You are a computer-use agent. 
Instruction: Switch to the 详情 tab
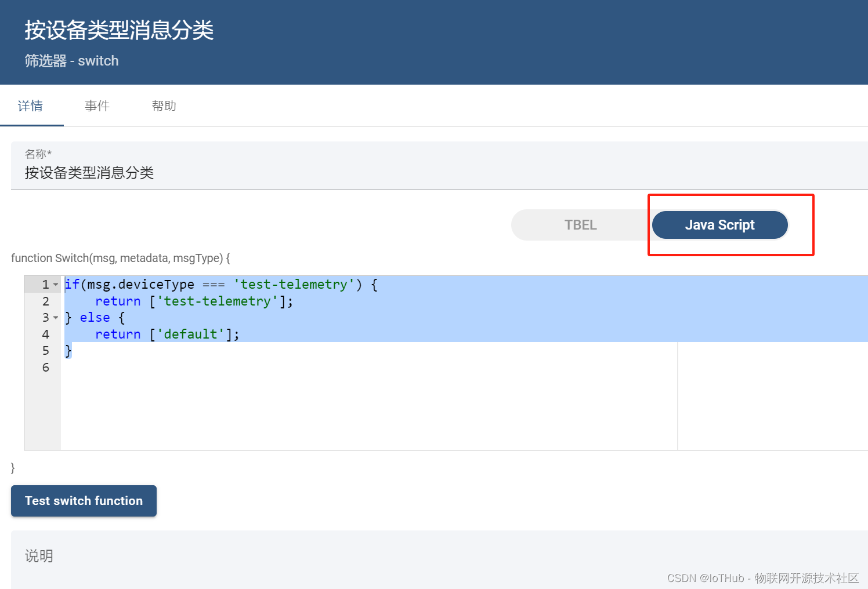click(x=31, y=106)
